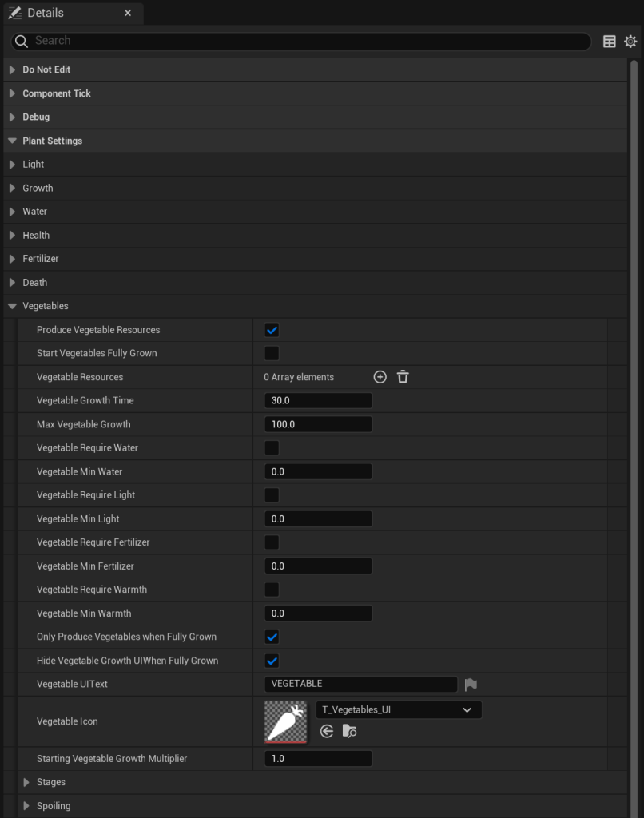Screen dimensions: 644x818
Task: Collapse the Plant Settings section
Action: (x=12, y=141)
